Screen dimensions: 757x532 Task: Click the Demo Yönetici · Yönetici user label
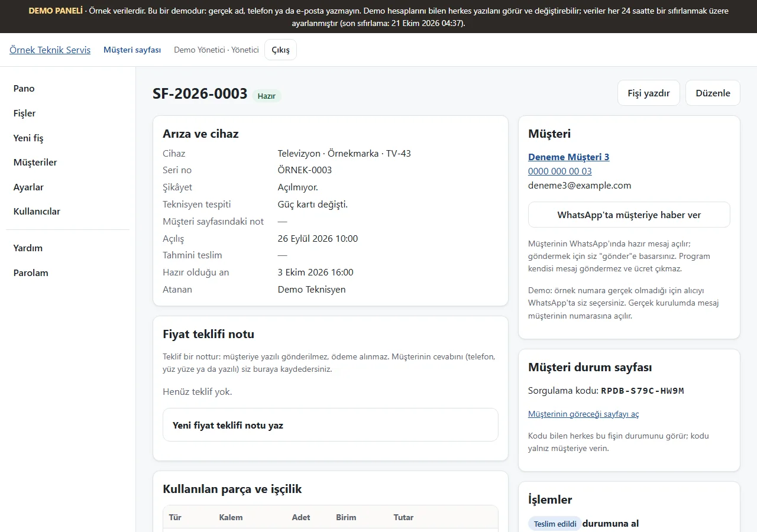216,50
